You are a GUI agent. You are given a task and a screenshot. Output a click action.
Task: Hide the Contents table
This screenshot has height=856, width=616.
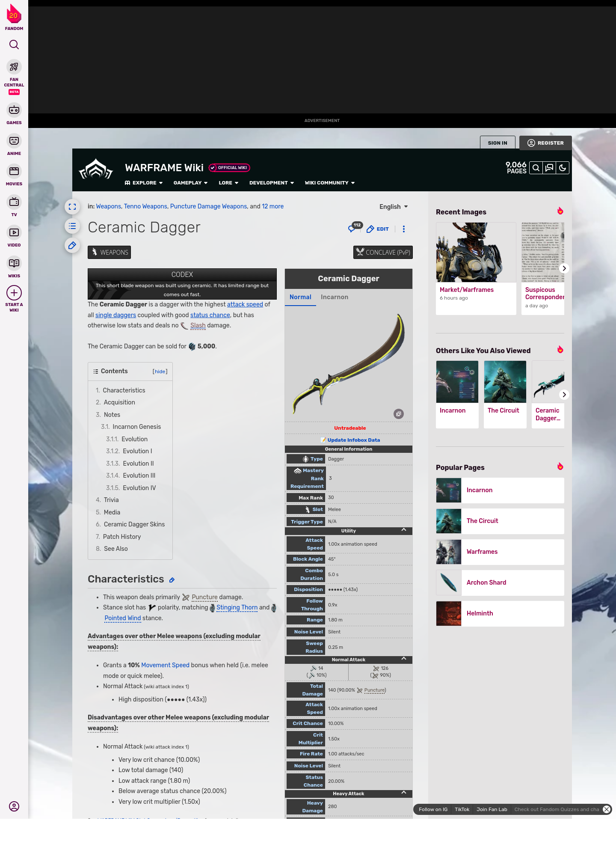[x=160, y=372]
